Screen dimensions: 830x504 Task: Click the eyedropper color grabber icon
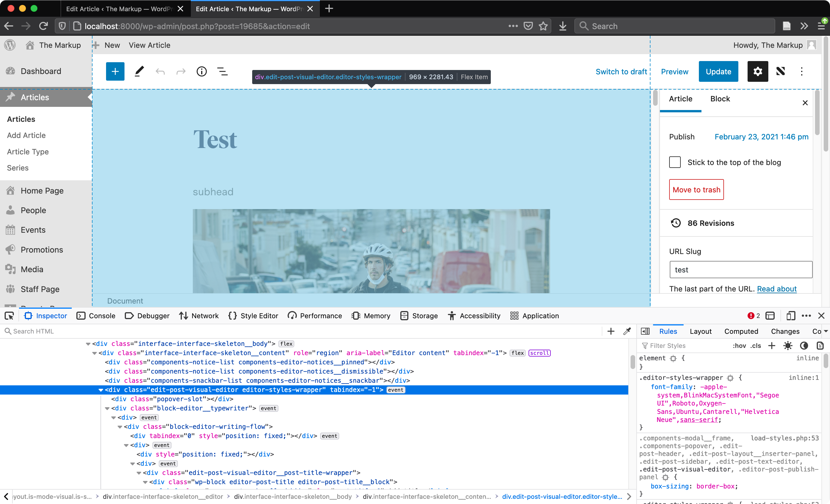(627, 331)
